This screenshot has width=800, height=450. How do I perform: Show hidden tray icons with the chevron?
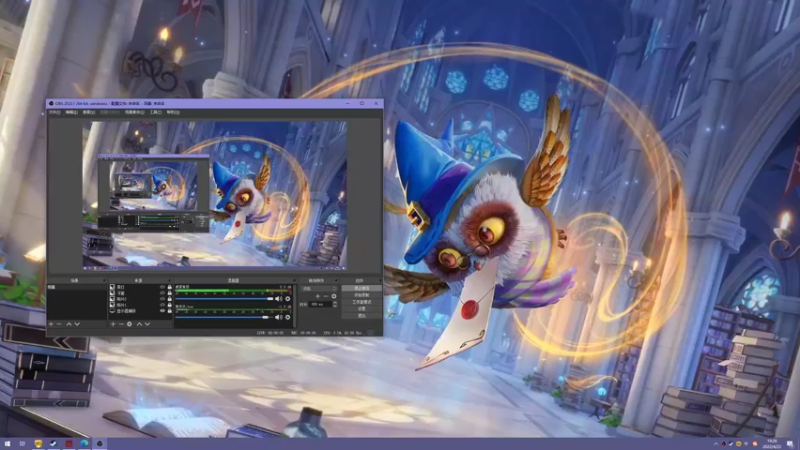coord(716,444)
